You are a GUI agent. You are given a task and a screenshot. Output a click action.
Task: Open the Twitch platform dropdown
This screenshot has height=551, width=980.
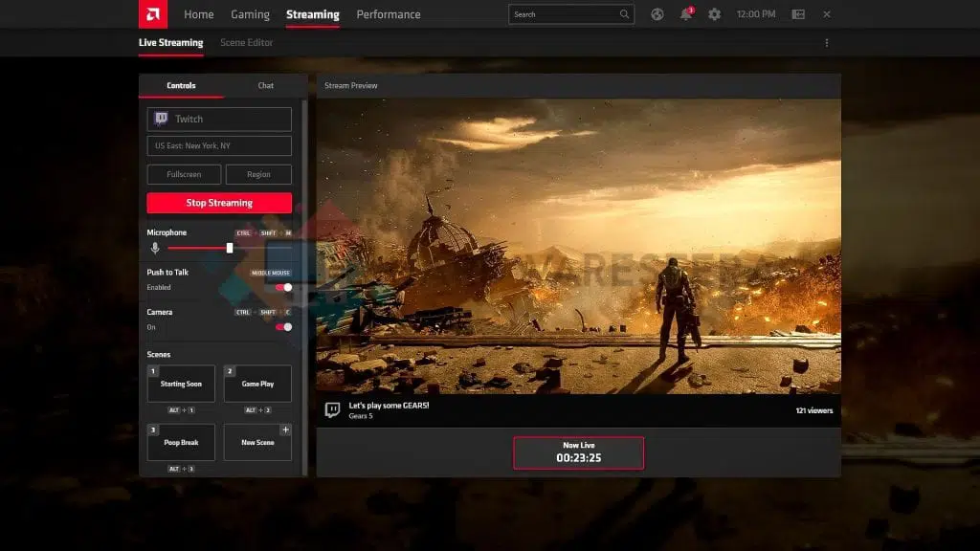(219, 119)
